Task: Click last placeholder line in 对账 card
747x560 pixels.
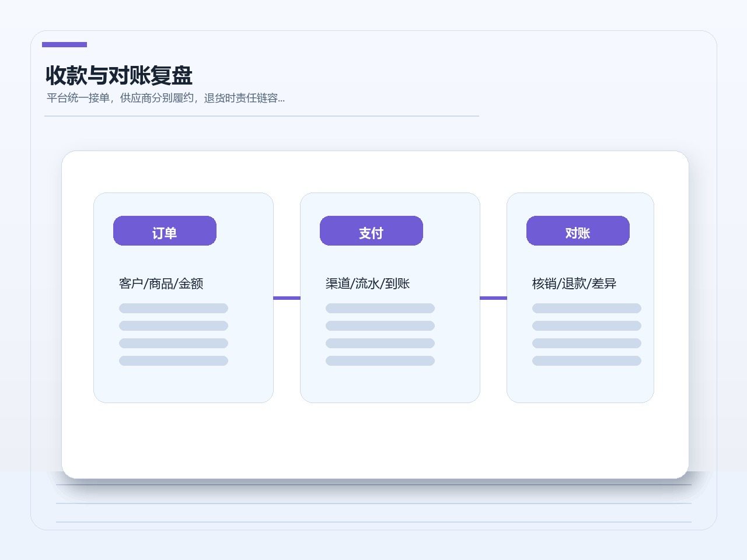Action: pos(587,360)
